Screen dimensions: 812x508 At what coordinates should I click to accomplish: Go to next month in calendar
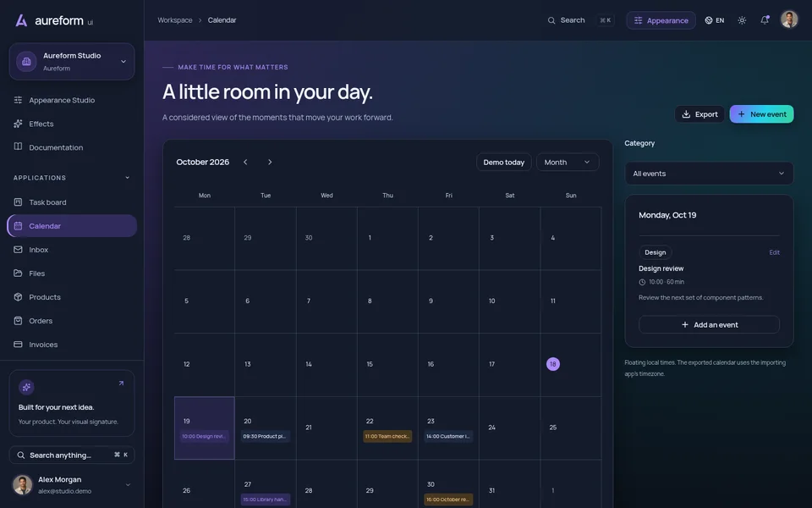270,163
